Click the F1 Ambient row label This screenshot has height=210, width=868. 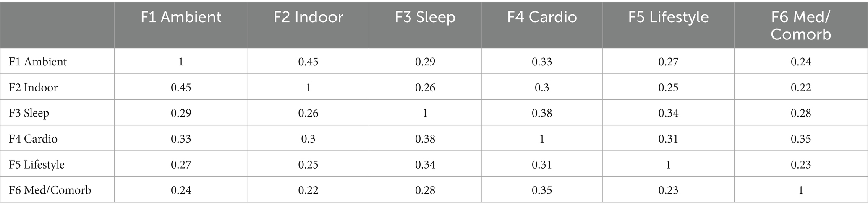click(x=38, y=62)
